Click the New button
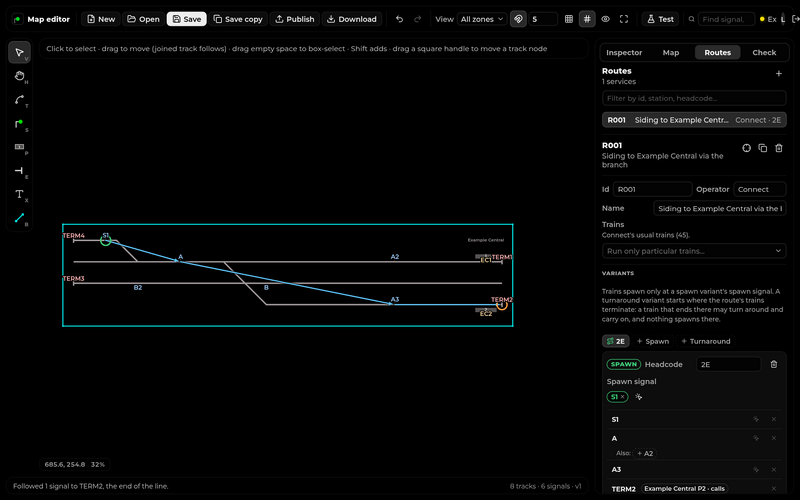Viewport: 800px width, 500px height. tap(101, 19)
